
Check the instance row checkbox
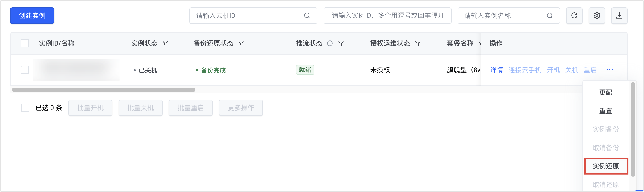[25, 70]
